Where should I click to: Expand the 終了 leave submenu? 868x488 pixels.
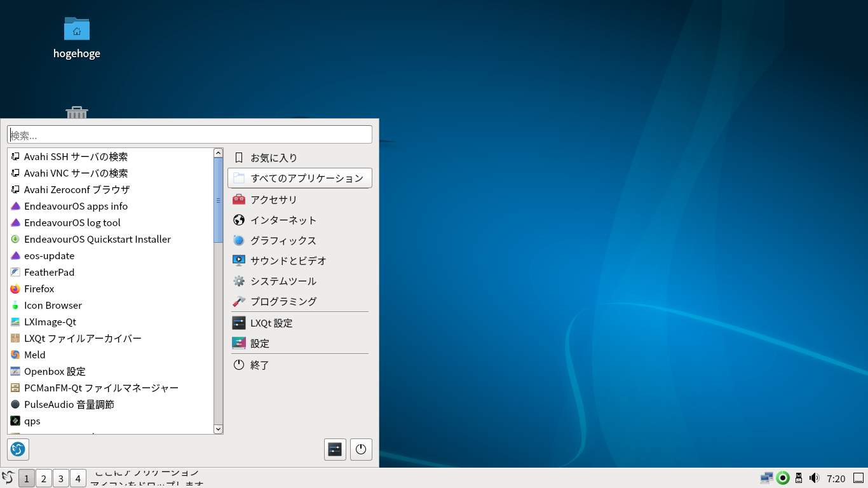click(x=259, y=365)
